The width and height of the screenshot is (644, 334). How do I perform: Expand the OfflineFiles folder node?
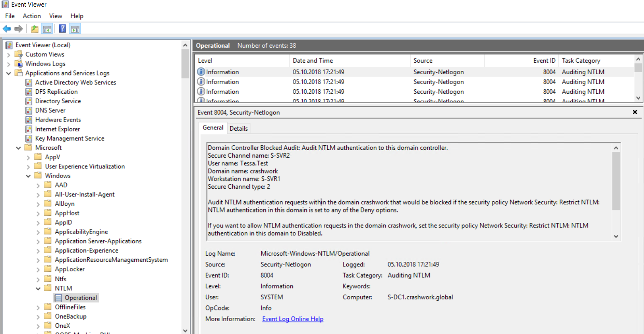click(x=39, y=307)
